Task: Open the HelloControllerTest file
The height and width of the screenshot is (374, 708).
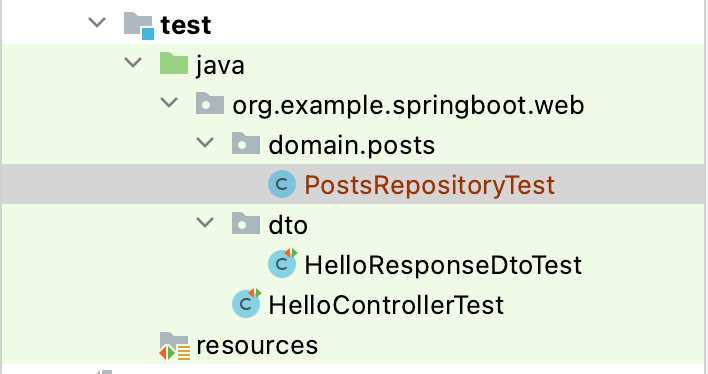Action: (386, 305)
